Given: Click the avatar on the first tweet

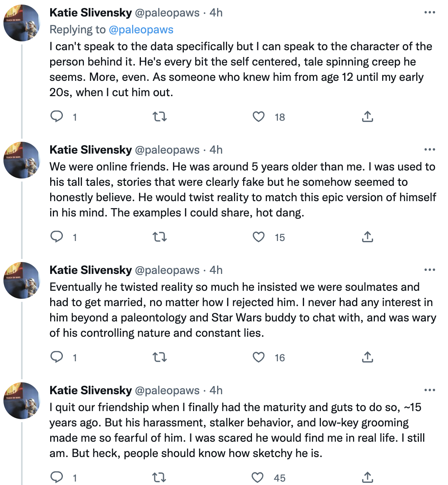Looking at the screenshot, I should click(x=22, y=23).
